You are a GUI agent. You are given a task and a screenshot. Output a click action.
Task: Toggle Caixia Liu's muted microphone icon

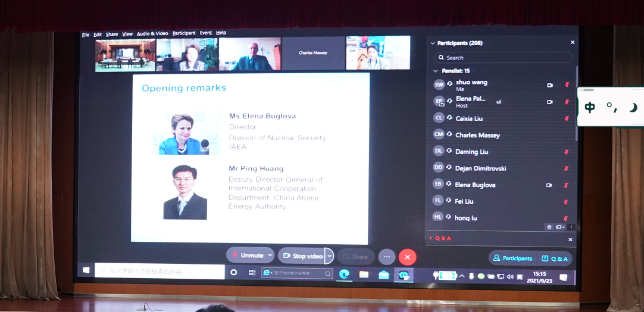click(567, 119)
